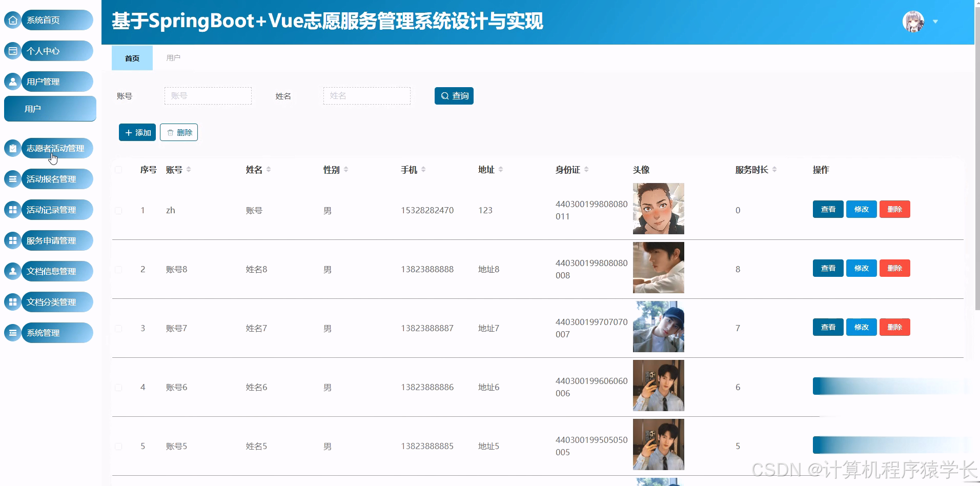Click the card icon beside 个人中心
Image resolution: width=980 pixels, height=486 pixels.
pyautogui.click(x=13, y=51)
